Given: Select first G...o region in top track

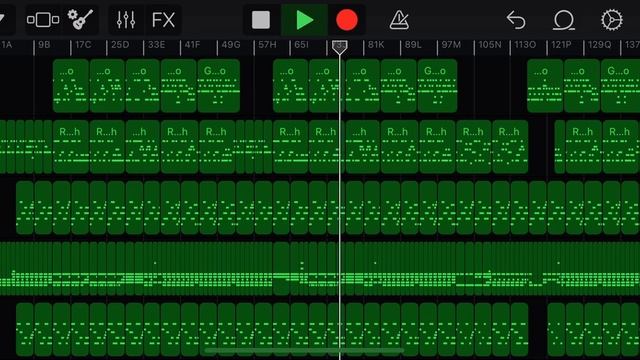Looking at the screenshot, I should pyautogui.click(x=218, y=86).
